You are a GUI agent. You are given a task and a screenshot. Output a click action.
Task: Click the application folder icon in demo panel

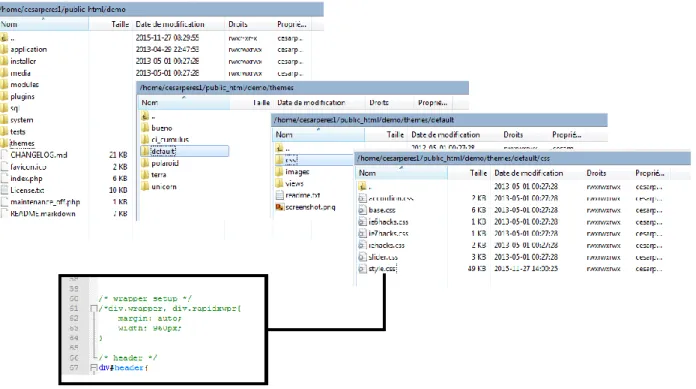pos(4,49)
